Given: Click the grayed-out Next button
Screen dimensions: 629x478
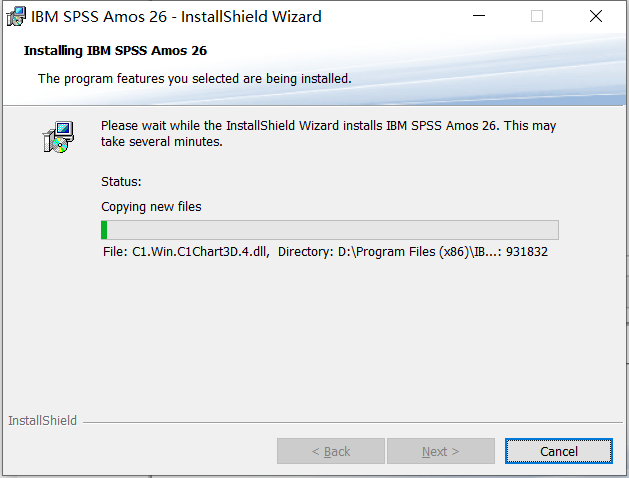Looking at the screenshot, I should 440,452.
